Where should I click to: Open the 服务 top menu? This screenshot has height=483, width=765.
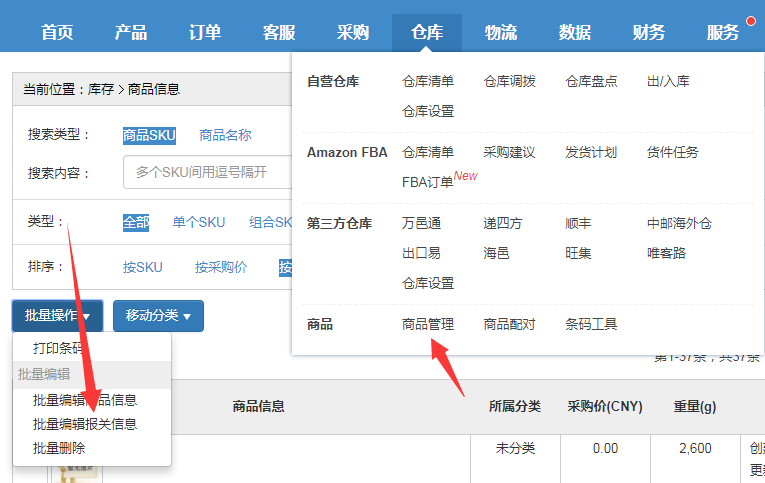[x=723, y=33]
